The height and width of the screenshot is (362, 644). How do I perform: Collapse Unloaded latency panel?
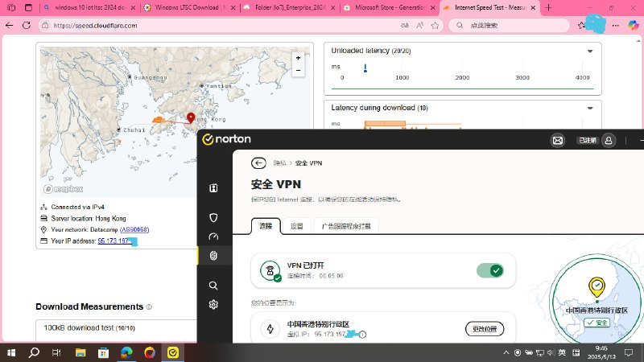[590, 51]
